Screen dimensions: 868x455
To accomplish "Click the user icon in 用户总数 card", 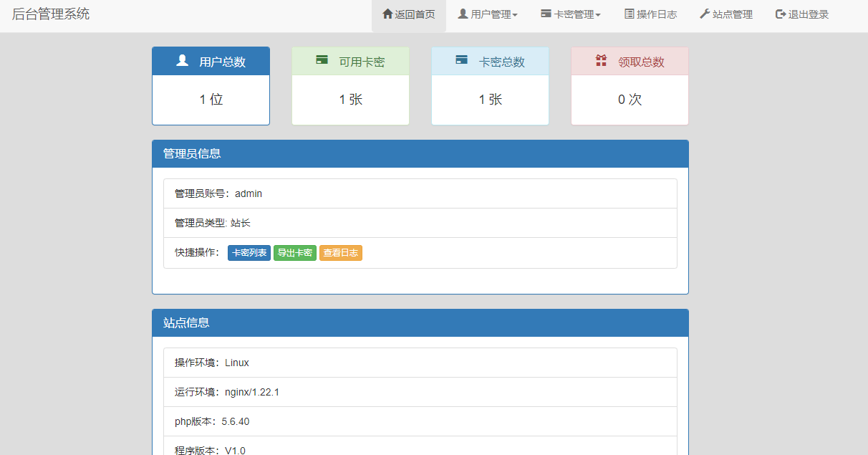I will click(182, 61).
